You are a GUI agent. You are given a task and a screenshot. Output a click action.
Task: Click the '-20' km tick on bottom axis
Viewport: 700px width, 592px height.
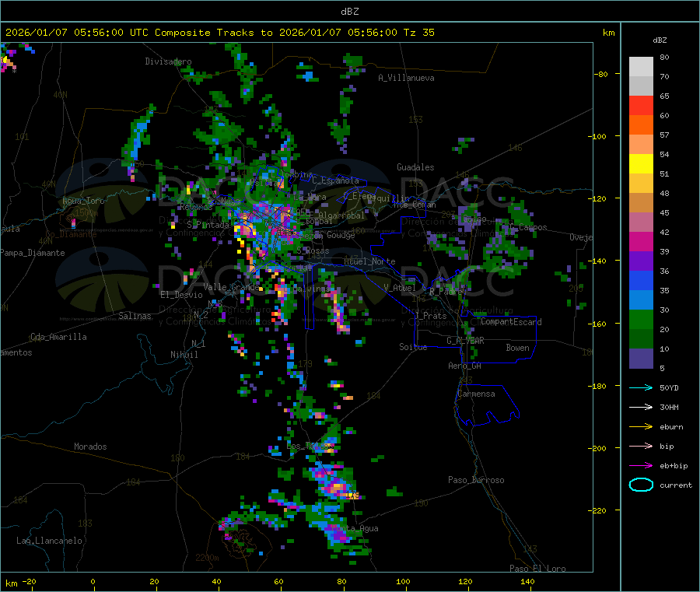point(30,581)
